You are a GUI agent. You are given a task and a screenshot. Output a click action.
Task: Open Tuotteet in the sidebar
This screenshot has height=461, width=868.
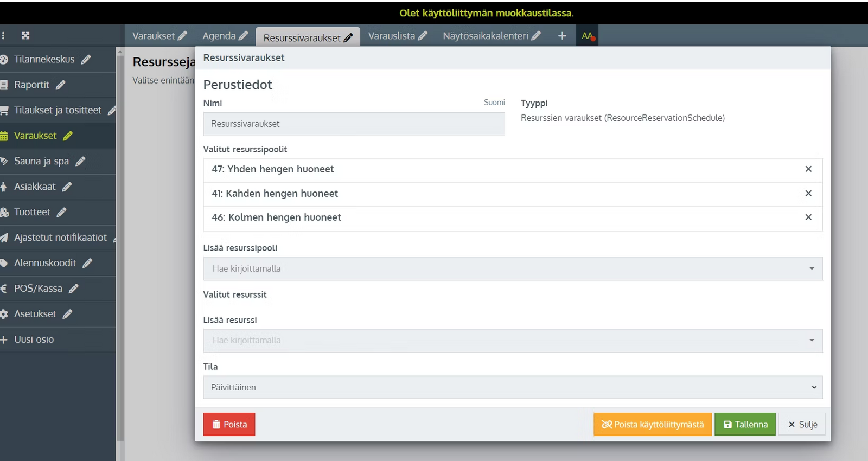[x=32, y=213]
